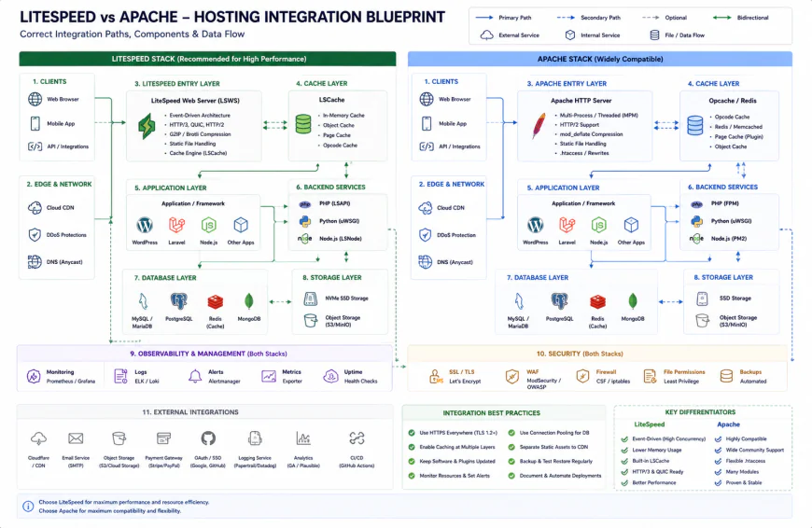Click the 'Apache HTTP Server' title
The image size is (812, 528).
coord(581,101)
